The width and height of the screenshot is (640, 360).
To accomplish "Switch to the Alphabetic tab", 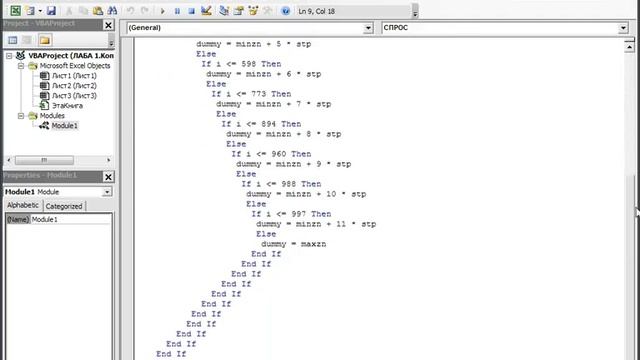I will [23, 205].
